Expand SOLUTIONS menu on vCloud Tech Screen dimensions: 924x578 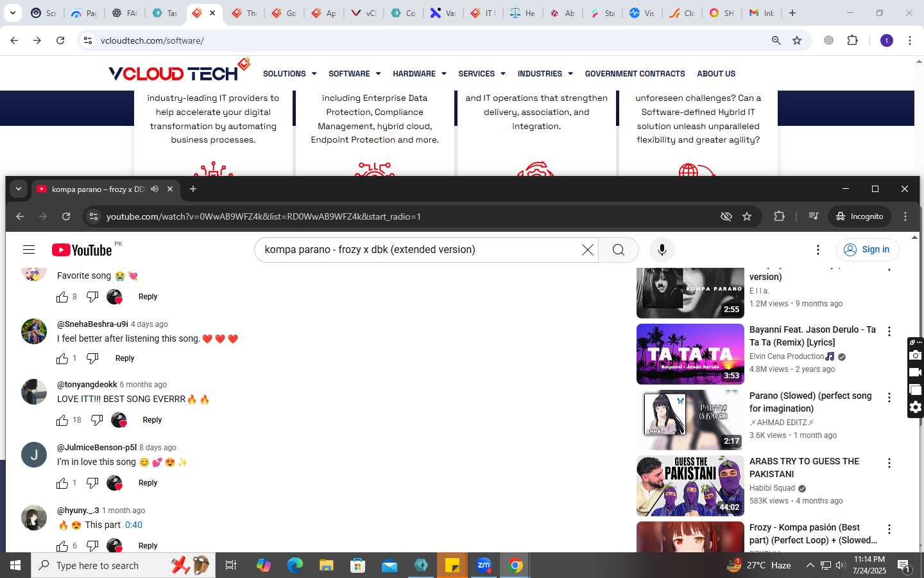point(289,74)
